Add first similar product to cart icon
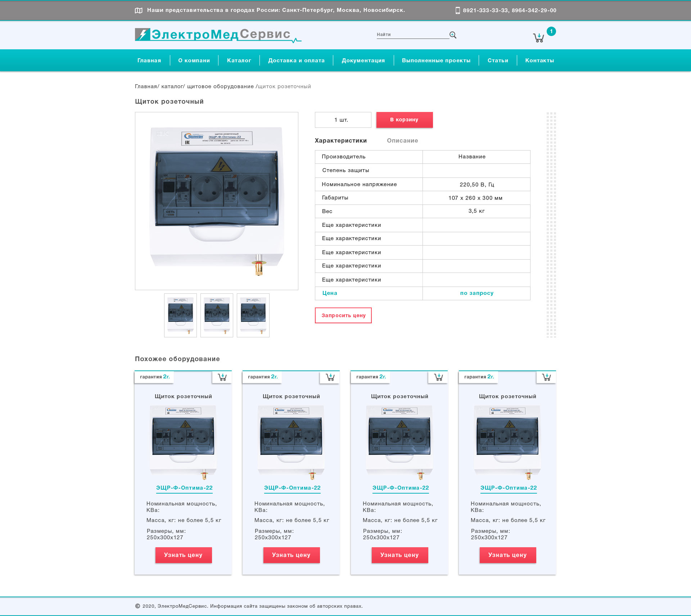 (x=222, y=377)
